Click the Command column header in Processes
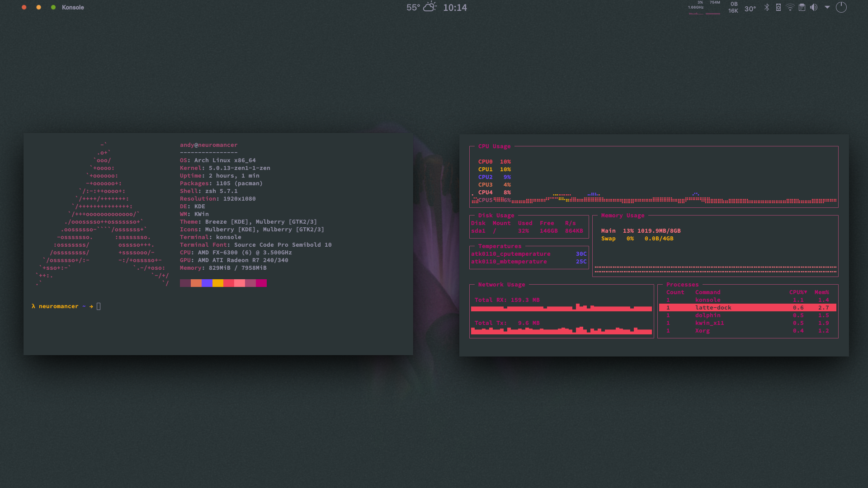Viewport: 868px width, 488px height. point(708,292)
